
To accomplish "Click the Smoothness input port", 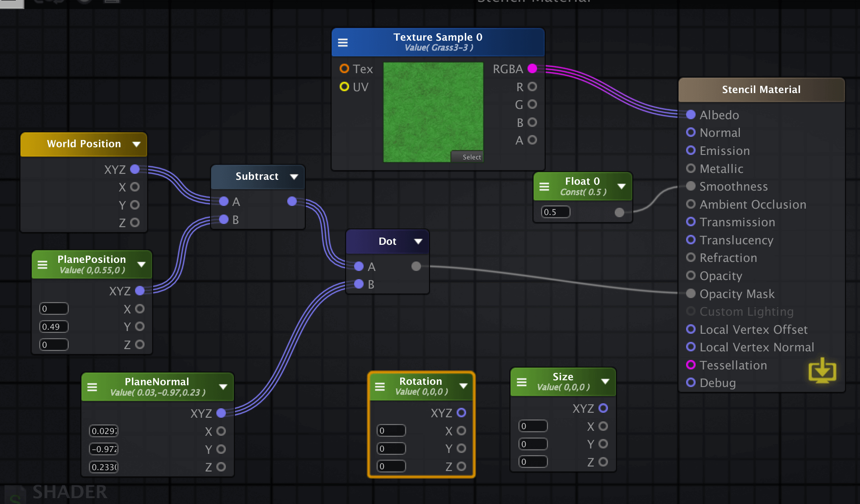I will (x=691, y=186).
